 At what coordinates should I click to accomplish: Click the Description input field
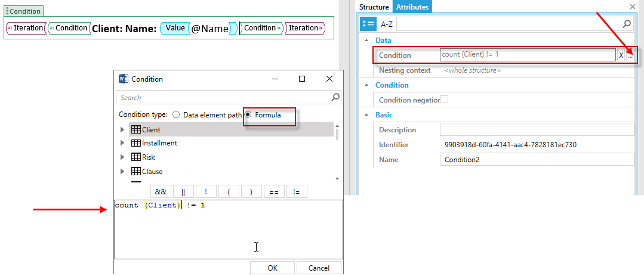(x=537, y=129)
